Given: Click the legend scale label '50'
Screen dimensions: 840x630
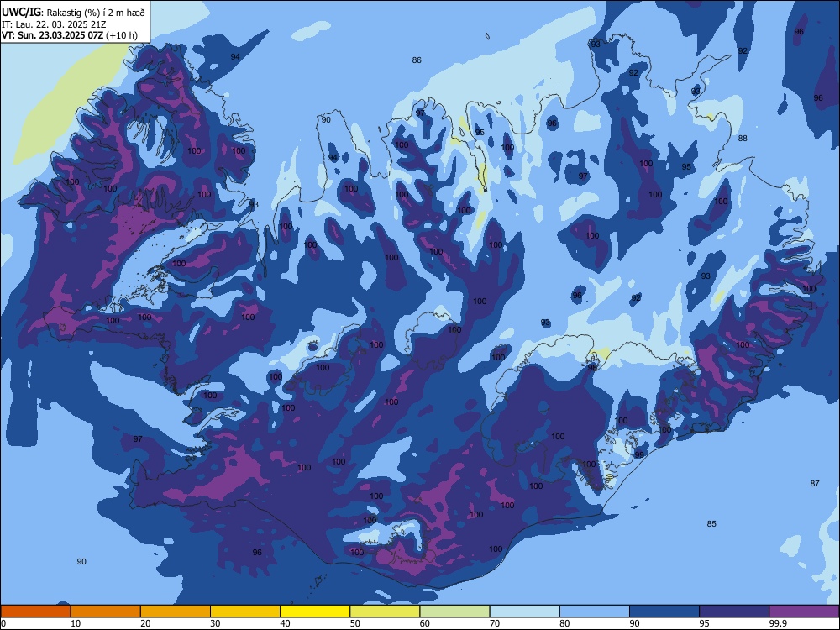Looking at the screenshot, I should tap(354, 623).
